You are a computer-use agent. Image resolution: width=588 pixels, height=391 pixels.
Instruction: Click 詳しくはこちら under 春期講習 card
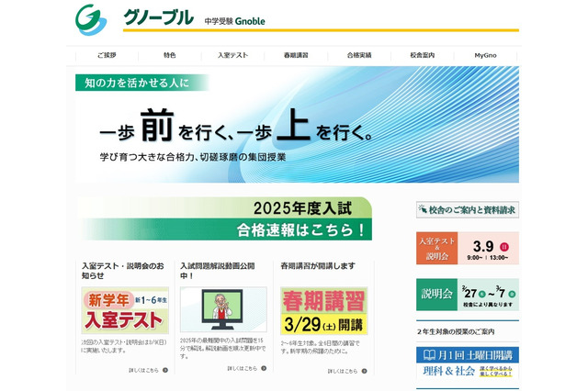pos(343,371)
